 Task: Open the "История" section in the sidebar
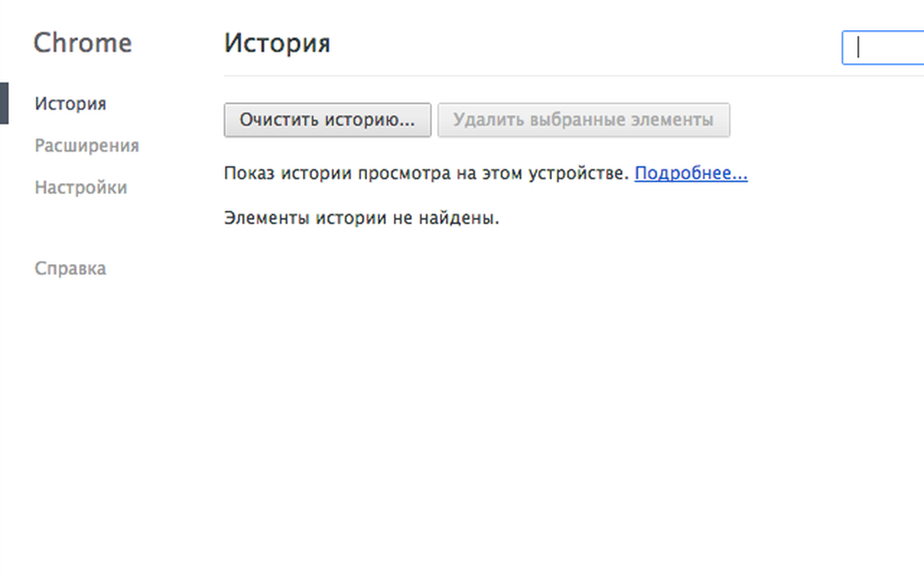coord(70,103)
